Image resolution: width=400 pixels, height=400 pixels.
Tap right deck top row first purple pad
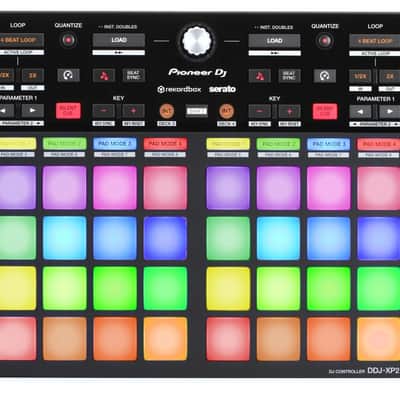coord(228,188)
